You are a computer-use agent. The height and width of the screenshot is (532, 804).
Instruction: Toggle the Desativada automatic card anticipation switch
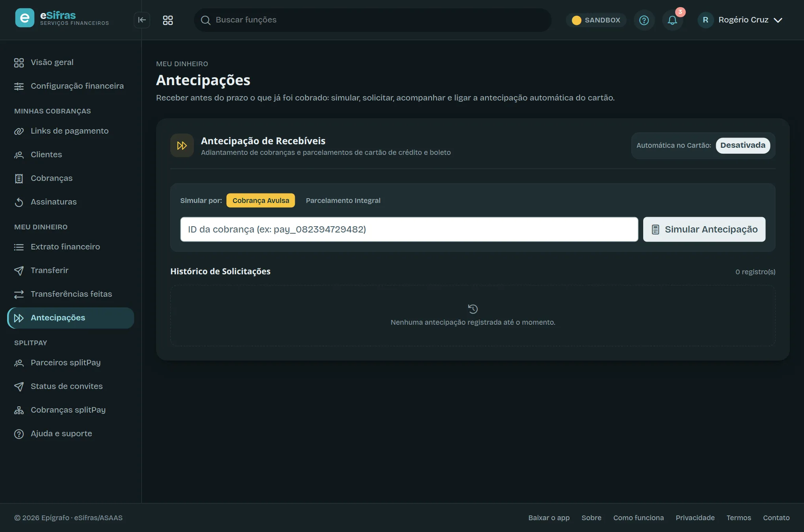(x=743, y=145)
